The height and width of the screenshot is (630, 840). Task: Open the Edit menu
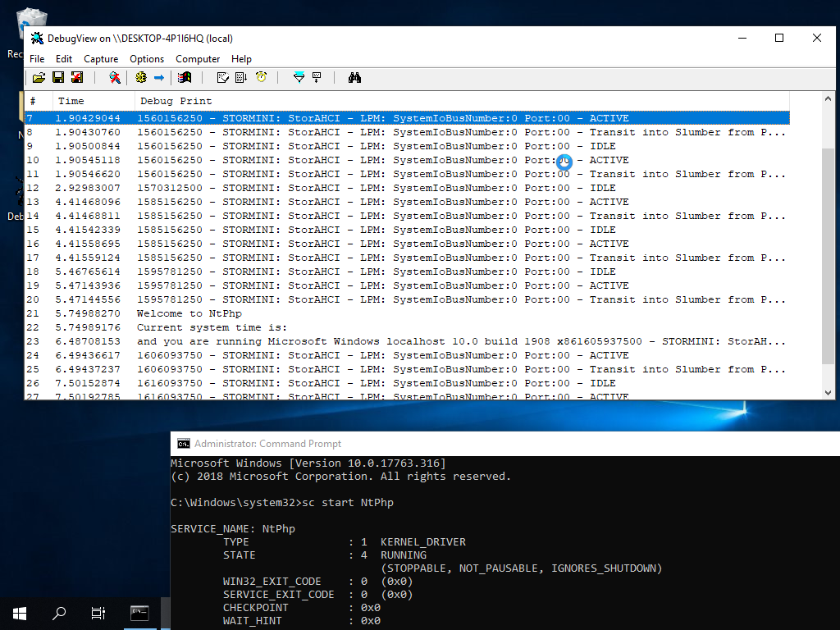click(x=64, y=59)
